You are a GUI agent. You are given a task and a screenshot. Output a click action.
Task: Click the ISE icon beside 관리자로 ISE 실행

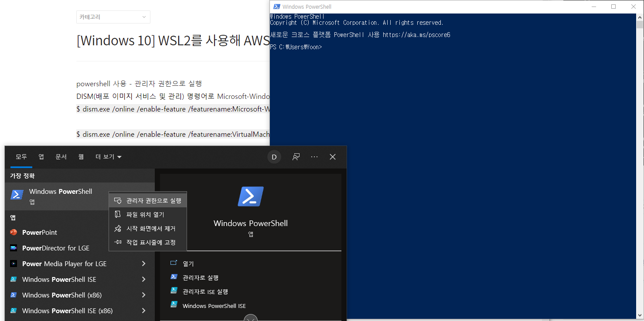pyautogui.click(x=174, y=291)
